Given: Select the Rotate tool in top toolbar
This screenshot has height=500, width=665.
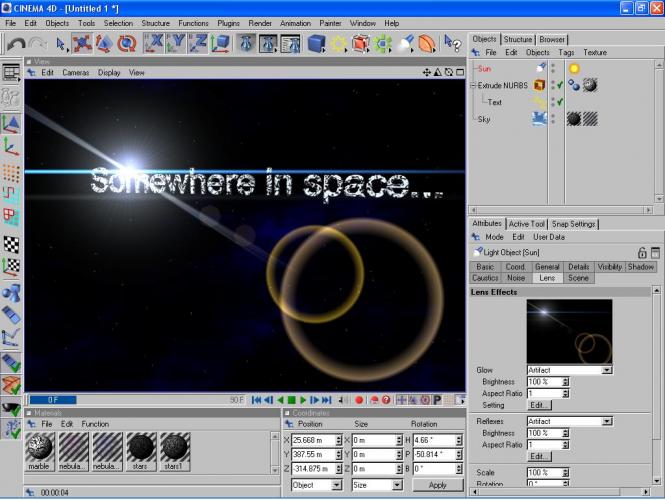Looking at the screenshot, I should [x=126, y=44].
